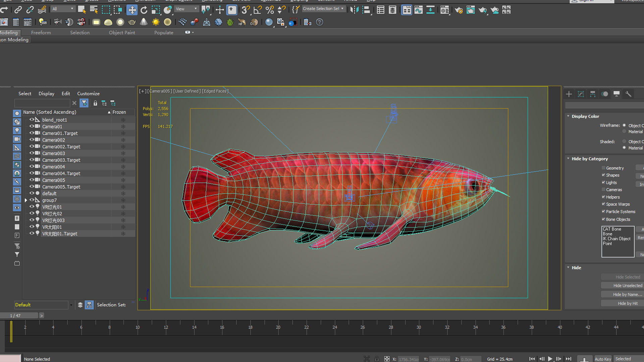Viewport: 644px width, 362px height.
Task: Uncheck the Helpers hide checkbox
Action: 603,197
